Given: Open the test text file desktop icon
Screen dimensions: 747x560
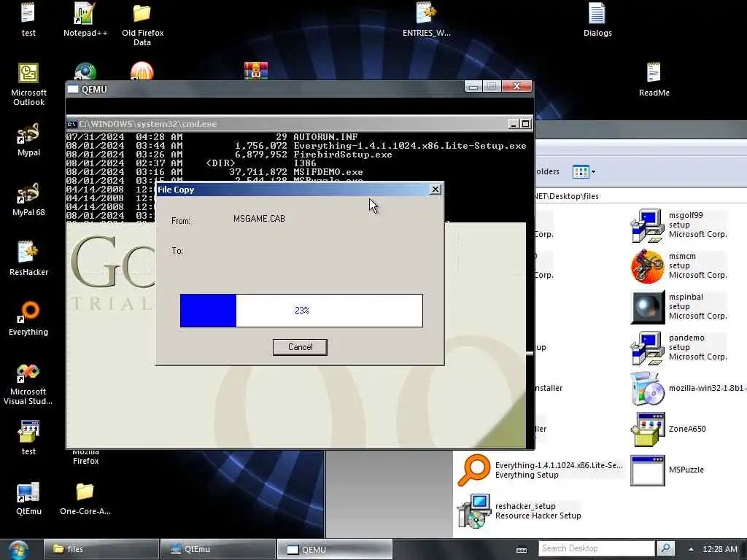Looking at the screenshot, I should [28, 20].
